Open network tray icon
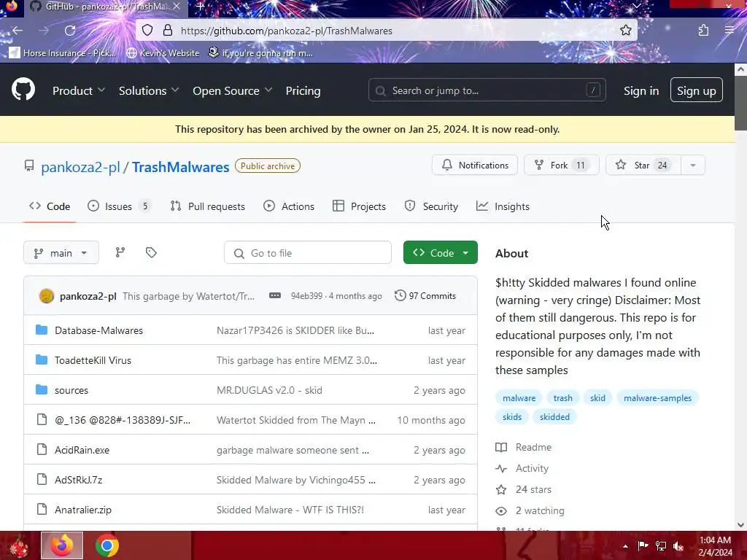Image resolution: width=747 pixels, height=560 pixels. [x=661, y=546]
